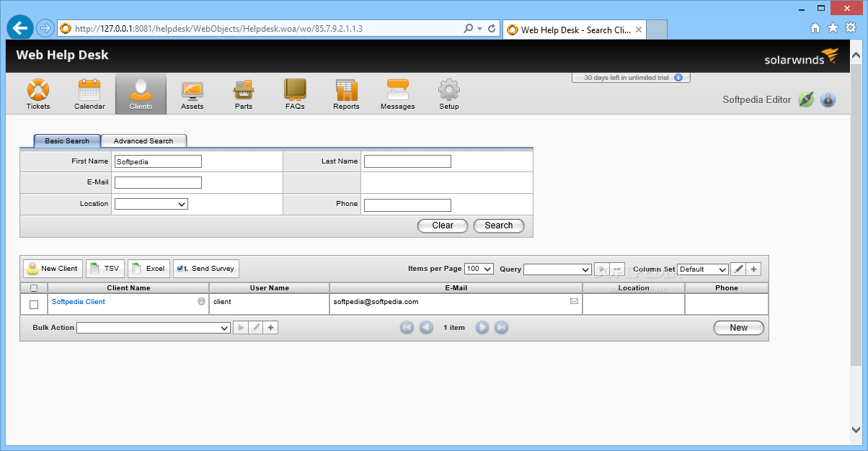Click the Search button

point(499,225)
